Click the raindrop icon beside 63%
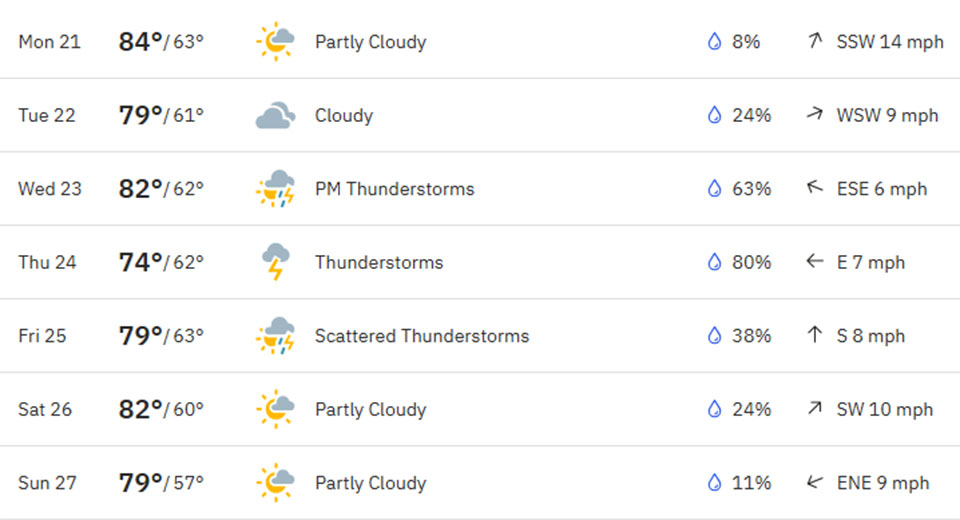 click(x=714, y=189)
